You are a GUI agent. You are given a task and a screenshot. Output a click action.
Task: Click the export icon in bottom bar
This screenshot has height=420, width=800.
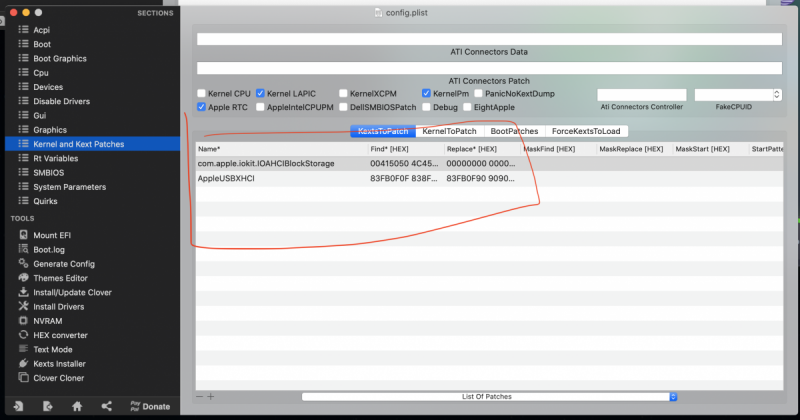pos(47,406)
